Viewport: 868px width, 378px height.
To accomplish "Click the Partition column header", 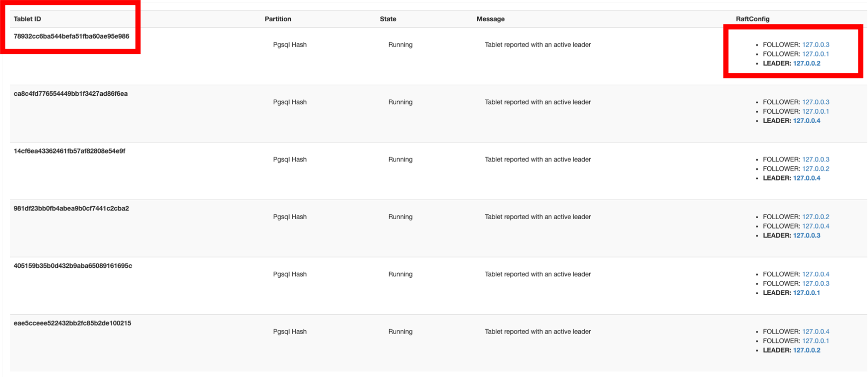I will 278,19.
